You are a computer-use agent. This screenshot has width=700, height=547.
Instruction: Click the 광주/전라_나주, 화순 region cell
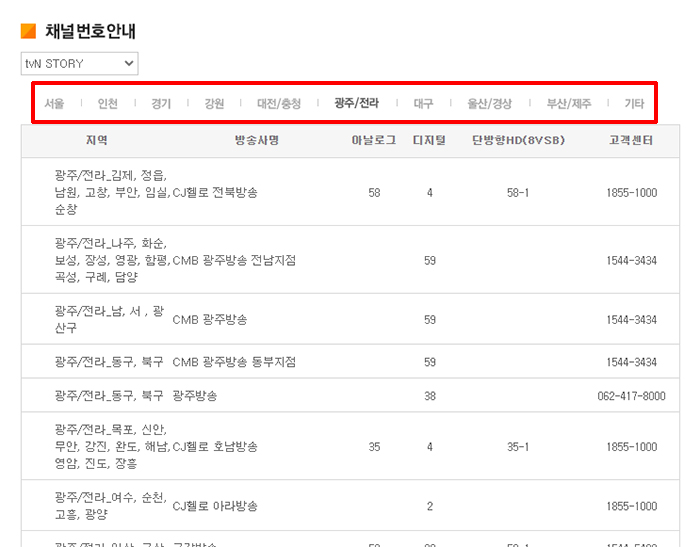(x=112, y=260)
